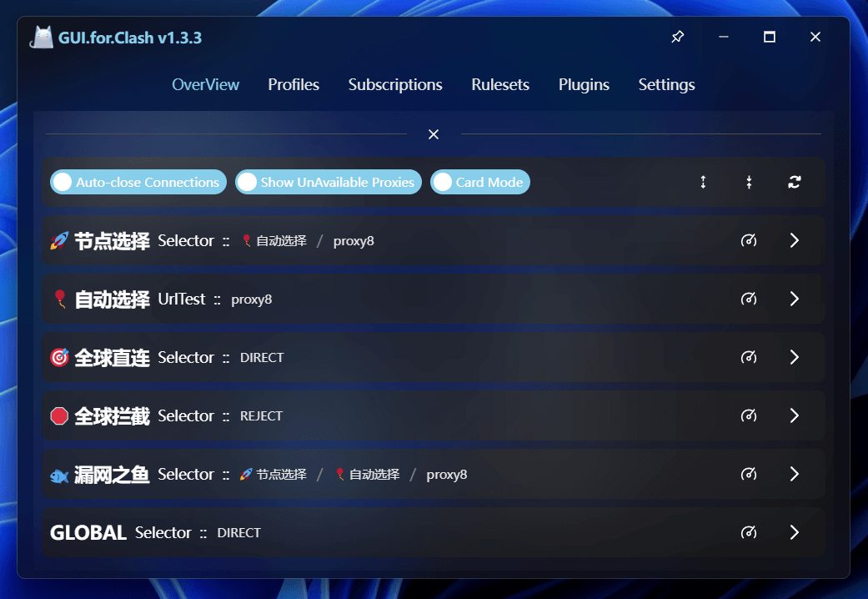Expand the 漏网之鱼 group chevron
Screen dimensions: 868x599
coord(795,474)
